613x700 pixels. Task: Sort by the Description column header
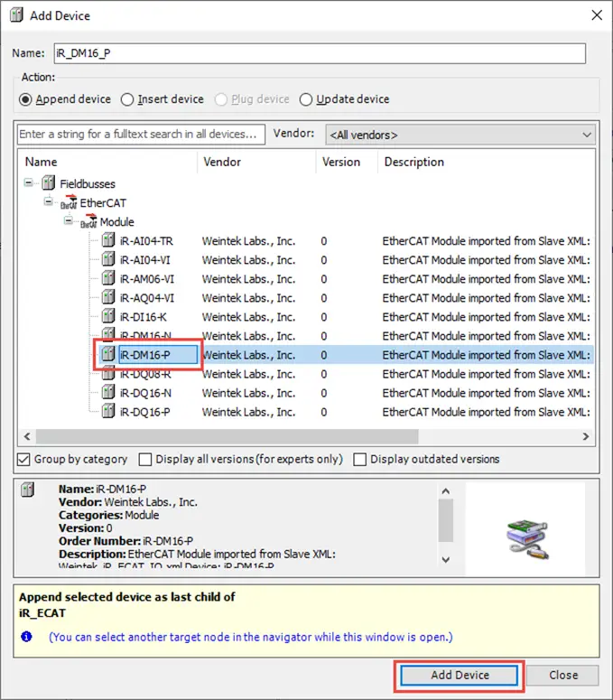[487, 162]
